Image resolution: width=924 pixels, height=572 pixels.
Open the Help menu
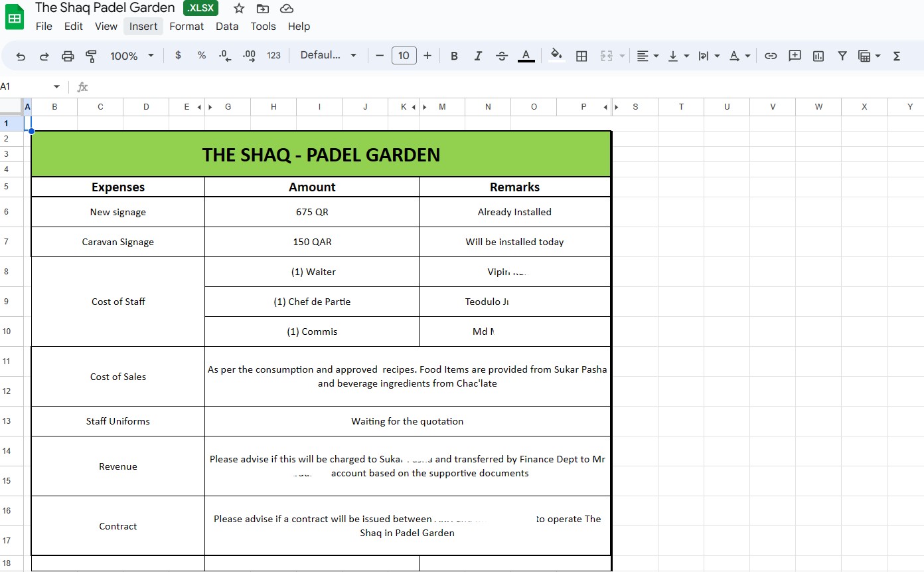(299, 27)
